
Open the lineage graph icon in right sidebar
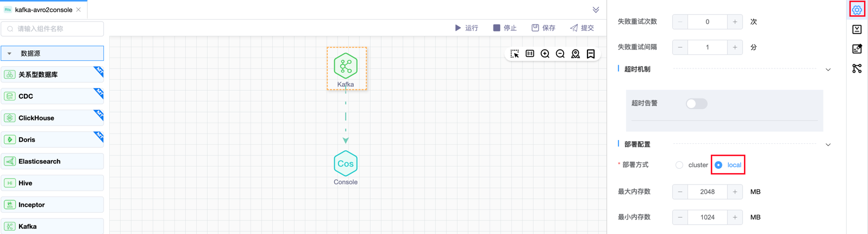click(x=857, y=68)
